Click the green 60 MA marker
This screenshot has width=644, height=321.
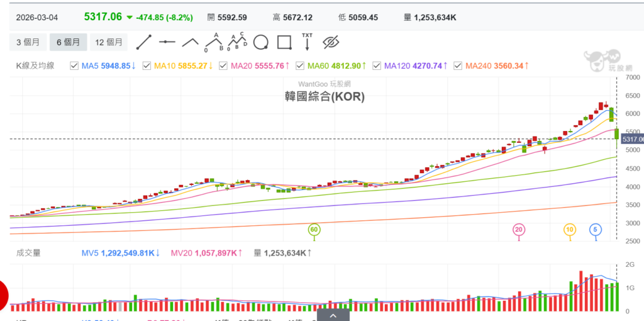[x=314, y=230]
